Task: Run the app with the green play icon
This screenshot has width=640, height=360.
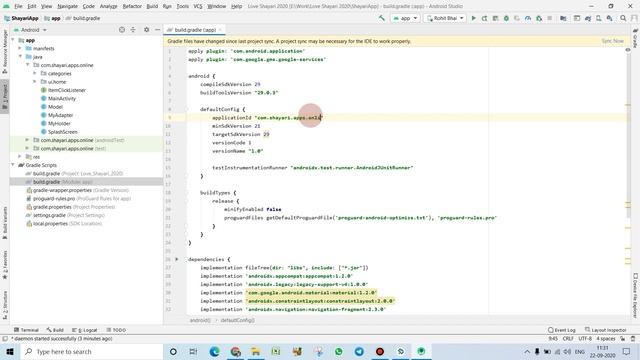Action: [x=473, y=18]
